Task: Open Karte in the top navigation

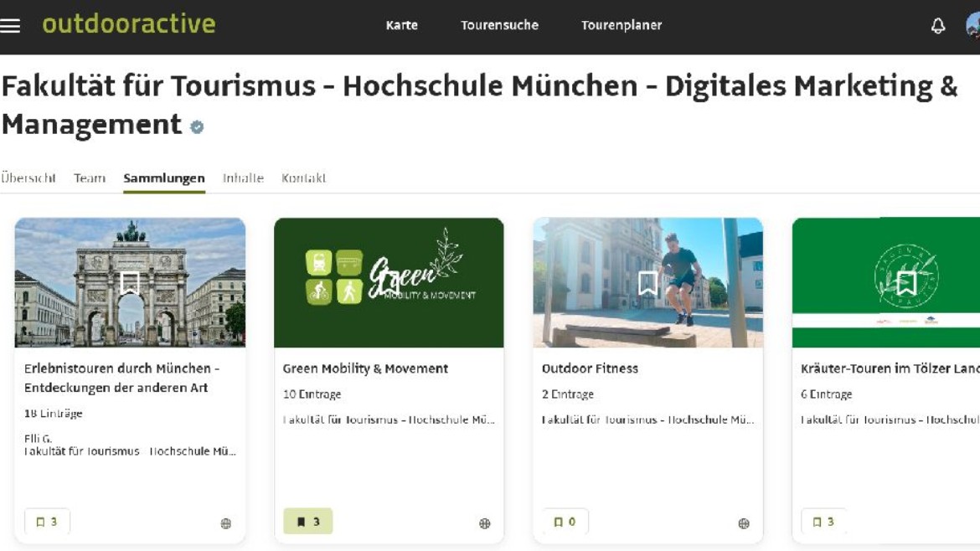Action: coord(401,25)
